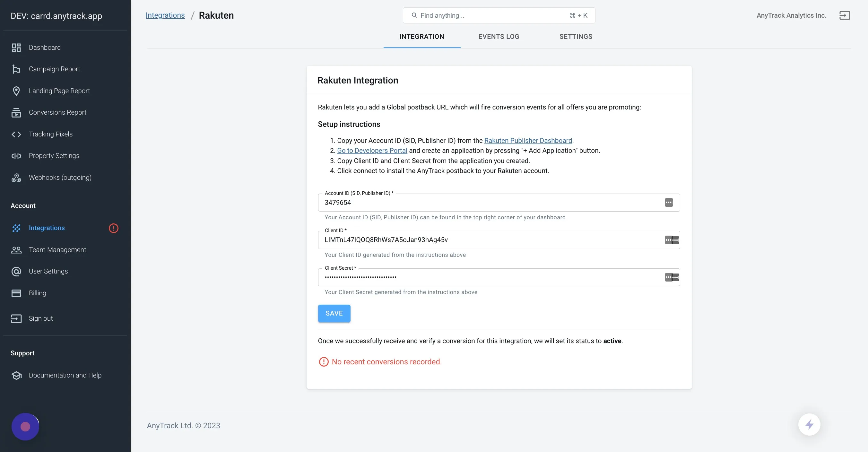This screenshot has height=452, width=868.
Task: Click the Billing card icon
Action: pos(16,293)
